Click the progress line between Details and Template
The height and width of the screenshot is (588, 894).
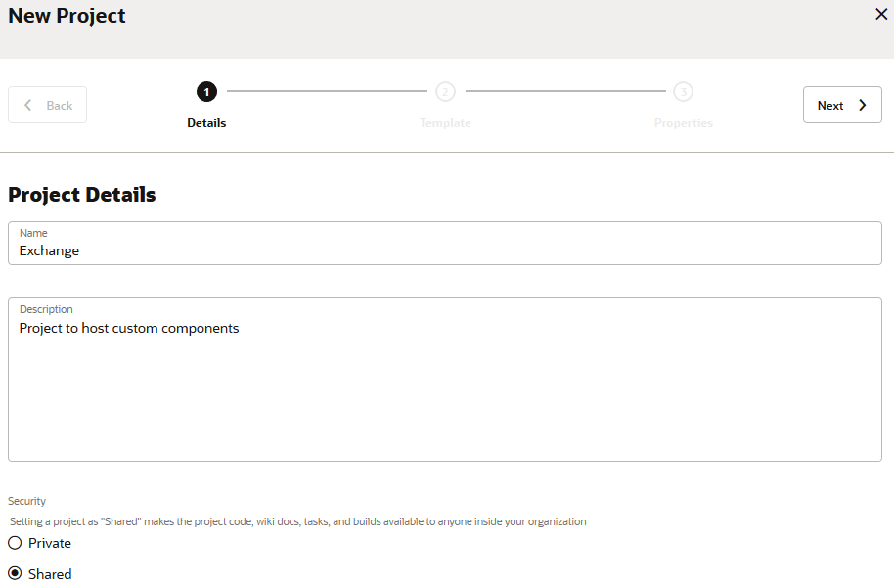(x=326, y=91)
